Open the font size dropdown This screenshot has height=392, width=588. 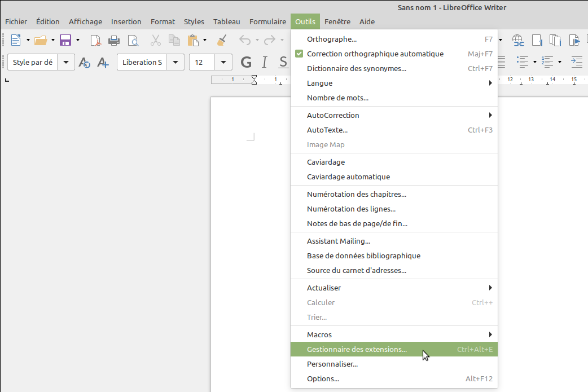(x=224, y=62)
